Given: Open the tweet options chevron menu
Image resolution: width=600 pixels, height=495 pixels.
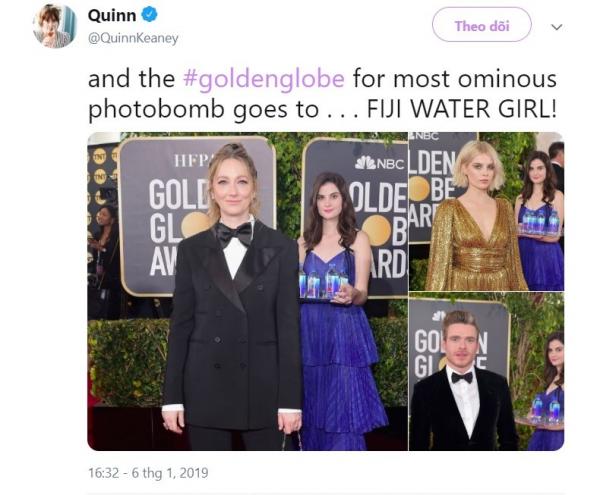Looking at the screenshot, I should [x=556, y=27].
